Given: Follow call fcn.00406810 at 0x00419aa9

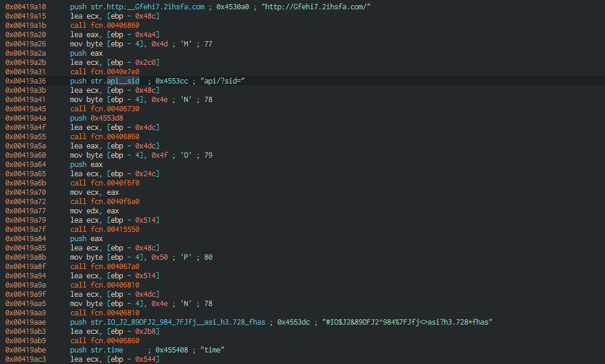Looking at the screenshot, I should [x=104, y=312].
